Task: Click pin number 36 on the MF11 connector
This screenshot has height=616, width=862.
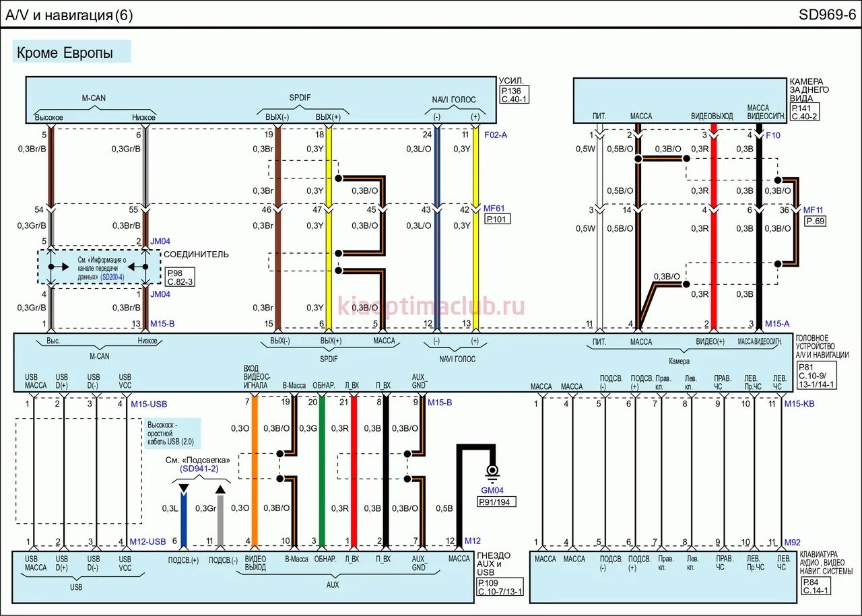Action: coord(785,210)
